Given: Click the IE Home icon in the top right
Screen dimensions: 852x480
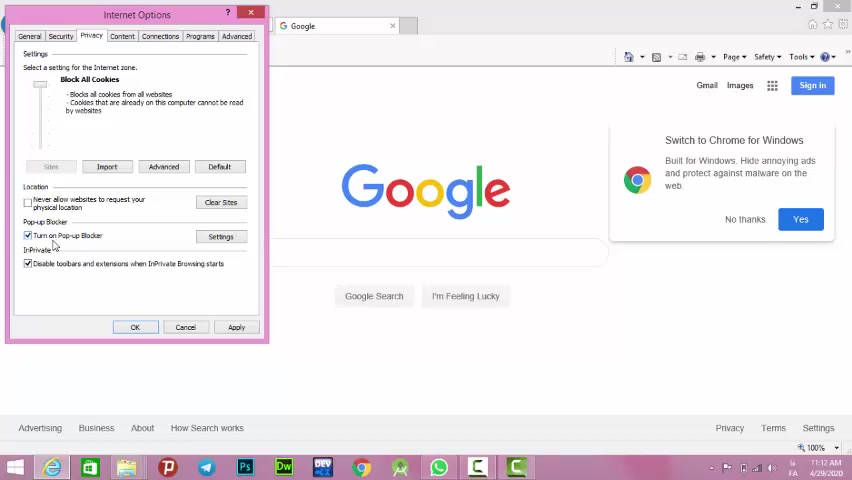Looking at the screenshot, I should point(812,24).
